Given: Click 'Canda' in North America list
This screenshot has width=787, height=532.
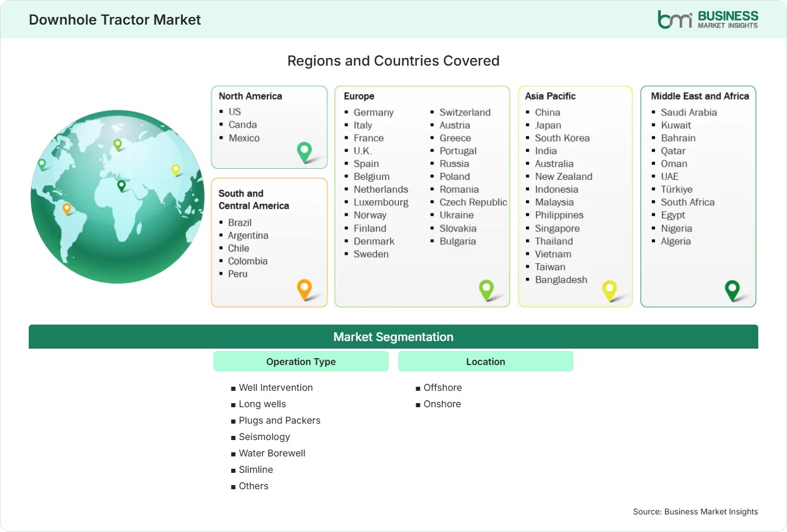Looking at the screenshot, I should point(243,125).
